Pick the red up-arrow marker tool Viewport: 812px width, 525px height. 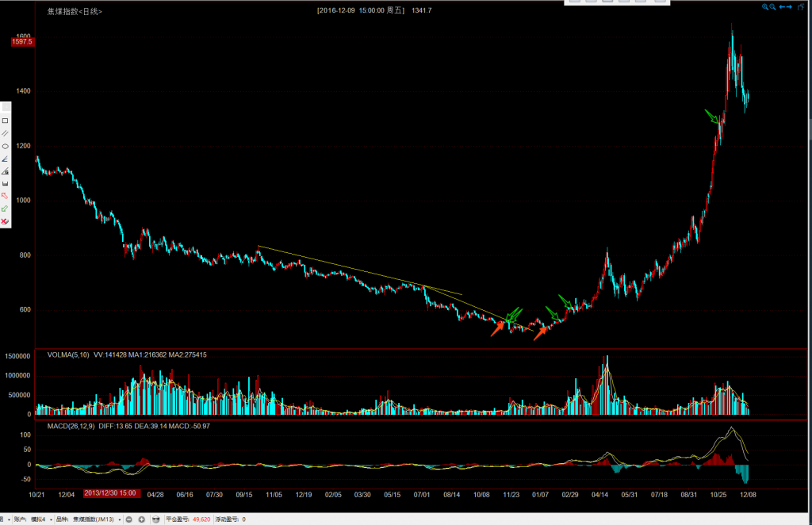click(6, 196)
